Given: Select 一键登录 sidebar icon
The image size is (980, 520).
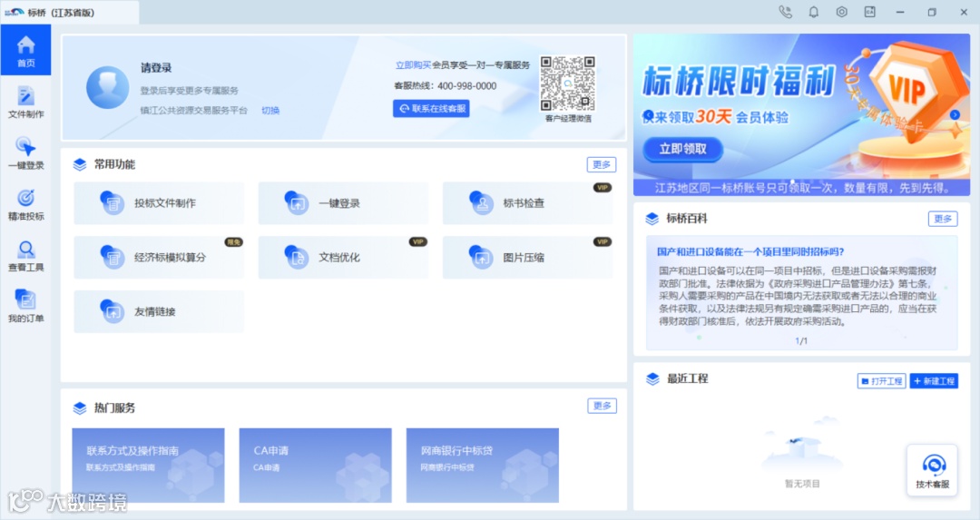Looking at the screenshot, I should [x=25, y=153].
